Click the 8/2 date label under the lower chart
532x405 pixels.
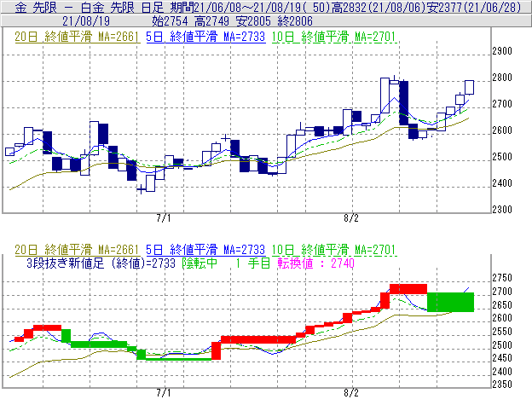[x=350, y=393]
